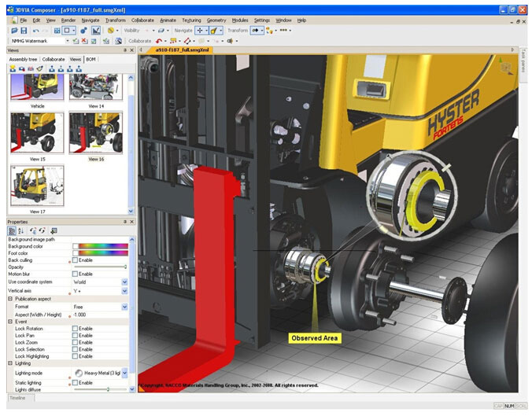Screen dimensions: 532x416
Task: Open the Timeline panel at the bottom
Action: (x=16, y=398)
